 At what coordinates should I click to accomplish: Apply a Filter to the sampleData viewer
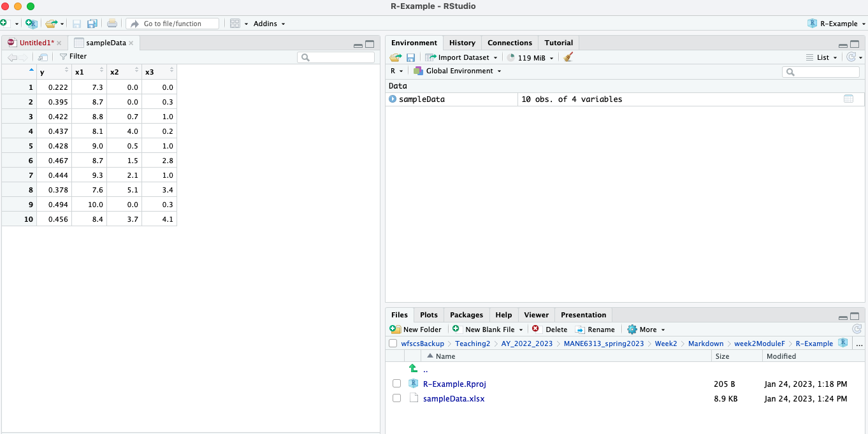point(73,56)
